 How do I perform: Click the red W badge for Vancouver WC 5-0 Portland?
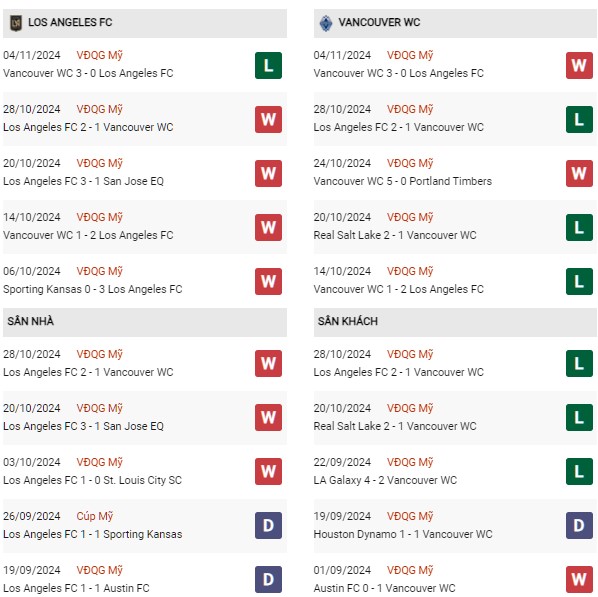click(x=579, y=174)
